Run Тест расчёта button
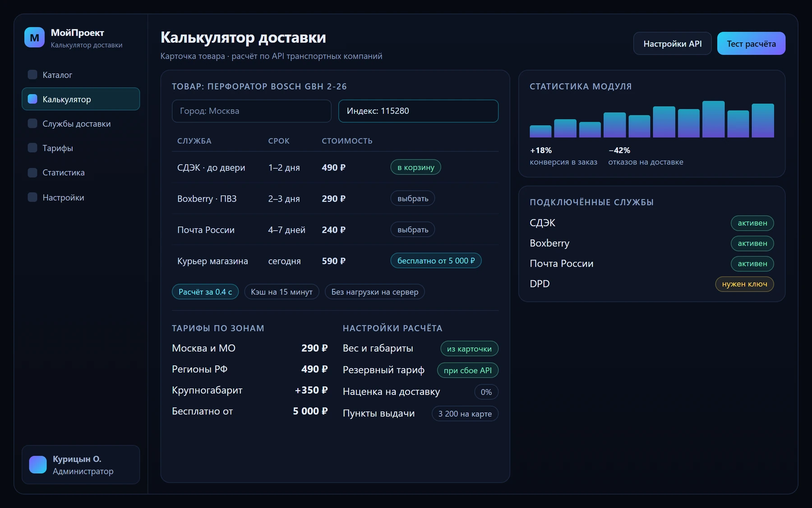812x508 pixels. click(751, 43)
